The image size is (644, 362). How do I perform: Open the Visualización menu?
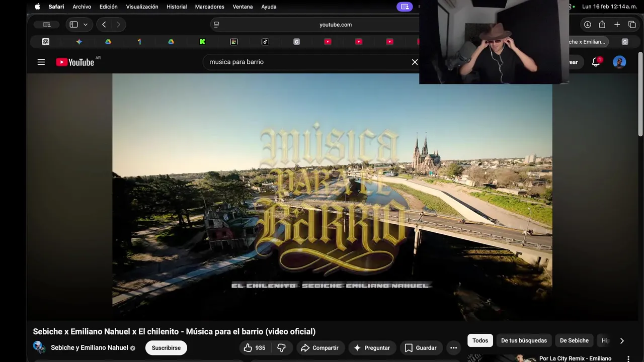[x=142, y=7]
